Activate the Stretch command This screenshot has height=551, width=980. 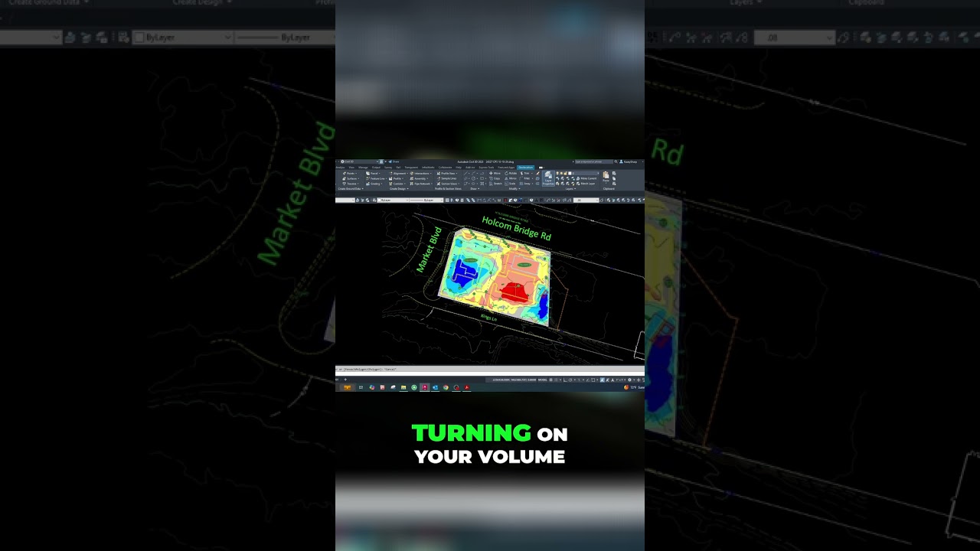click(x=496, y=184)
